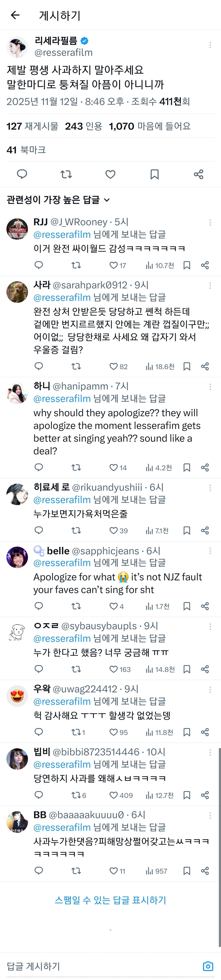The image size is (221, 980).
Task: Share RJJ's reply
Action: 205,265
